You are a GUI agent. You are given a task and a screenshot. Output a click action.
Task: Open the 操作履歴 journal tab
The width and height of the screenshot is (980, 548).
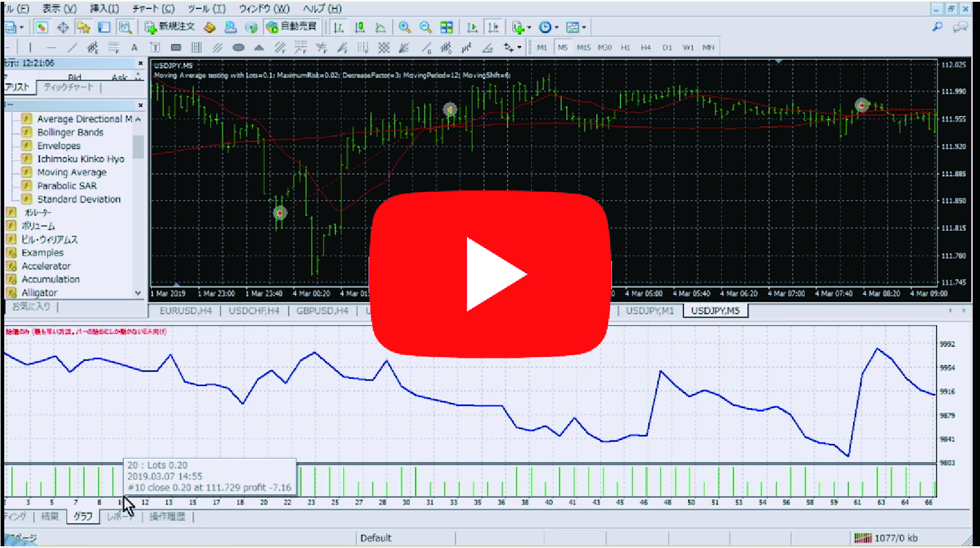click(167, 517)
